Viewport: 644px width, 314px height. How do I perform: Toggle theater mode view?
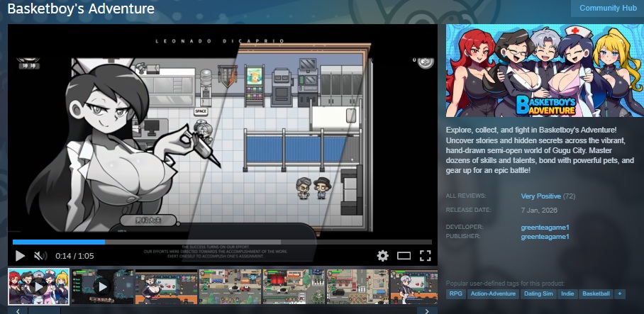click(404, 256)
